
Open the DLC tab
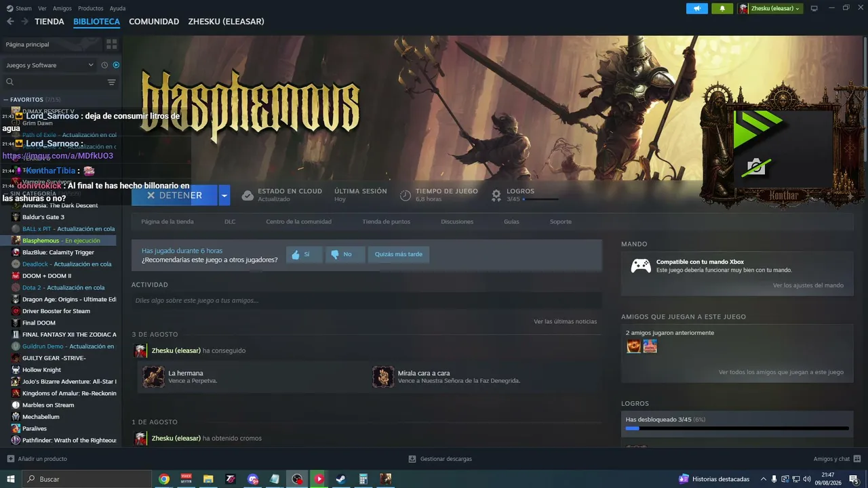pos(230,222)
